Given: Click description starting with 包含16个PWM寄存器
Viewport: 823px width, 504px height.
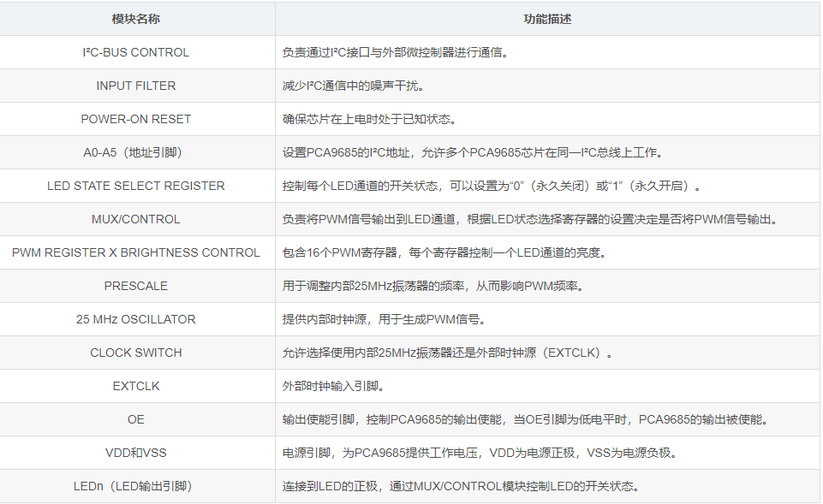Looking at the screenshot, I should [x=445, y=252].
